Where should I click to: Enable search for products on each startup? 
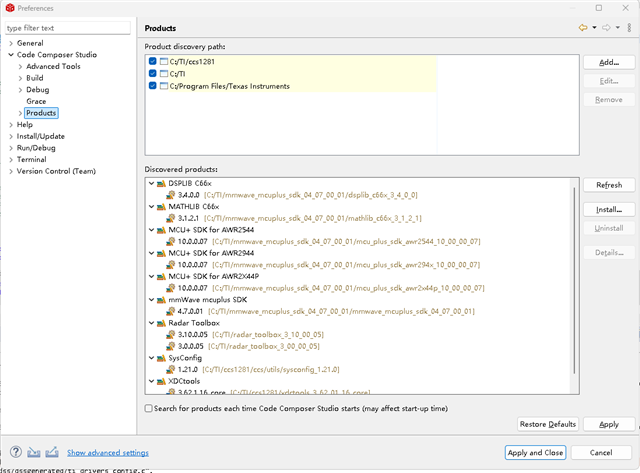pos(149,408)
